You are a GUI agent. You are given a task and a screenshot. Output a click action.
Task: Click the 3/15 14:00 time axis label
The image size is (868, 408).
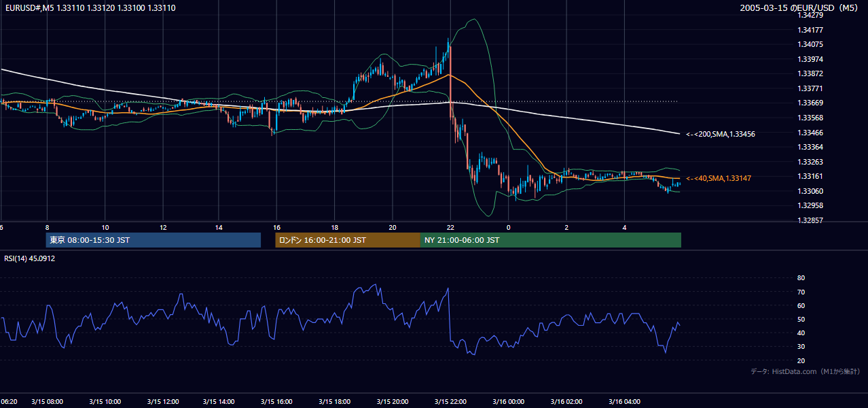pyautogui.click(x=219, y=402)
